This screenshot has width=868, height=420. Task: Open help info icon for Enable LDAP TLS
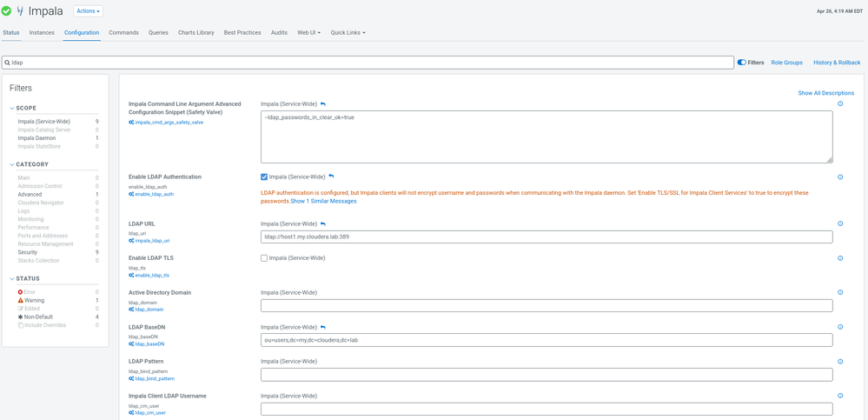coord(840,258)
